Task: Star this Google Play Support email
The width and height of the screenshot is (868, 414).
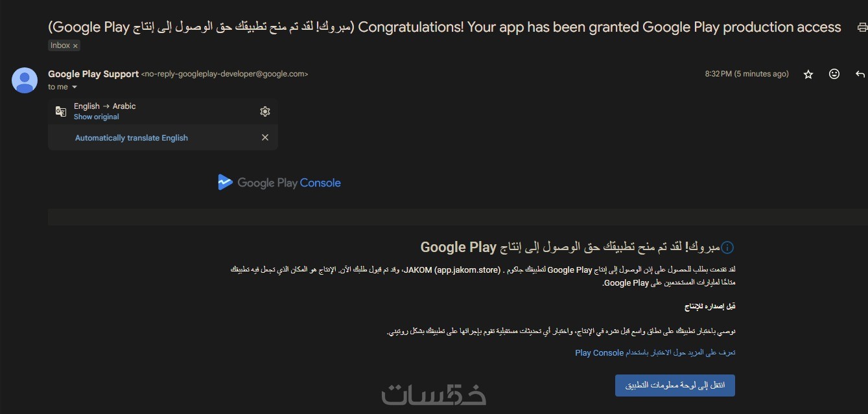Action: (808, 75)
